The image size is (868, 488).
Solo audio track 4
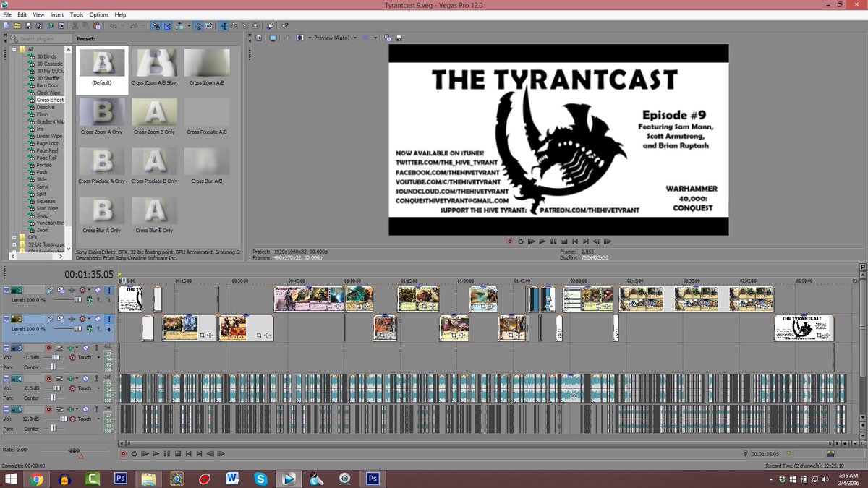click(96, 378)
